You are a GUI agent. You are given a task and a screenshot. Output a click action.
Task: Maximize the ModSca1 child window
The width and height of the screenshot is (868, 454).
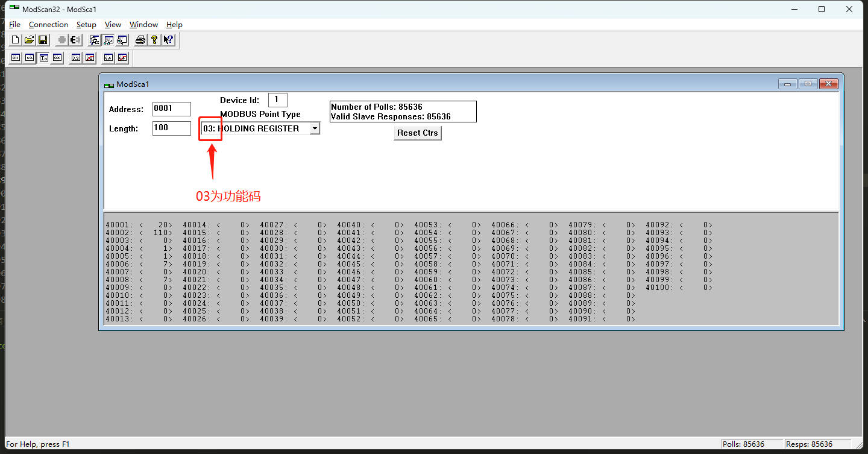808,84
